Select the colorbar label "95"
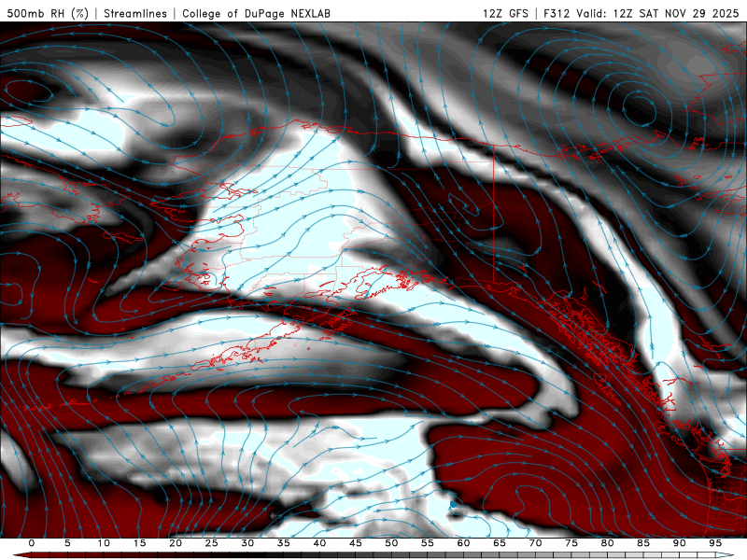 coord(715,543)
